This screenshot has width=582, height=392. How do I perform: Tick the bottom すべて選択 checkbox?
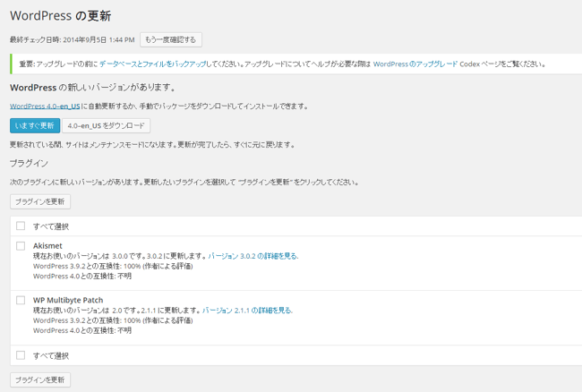tap(21, 355)
